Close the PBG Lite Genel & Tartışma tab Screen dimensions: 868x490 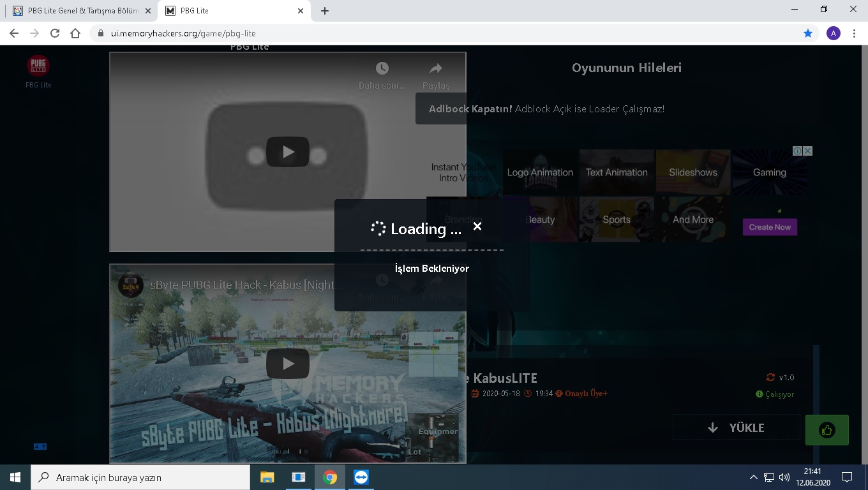click(147, 11)
